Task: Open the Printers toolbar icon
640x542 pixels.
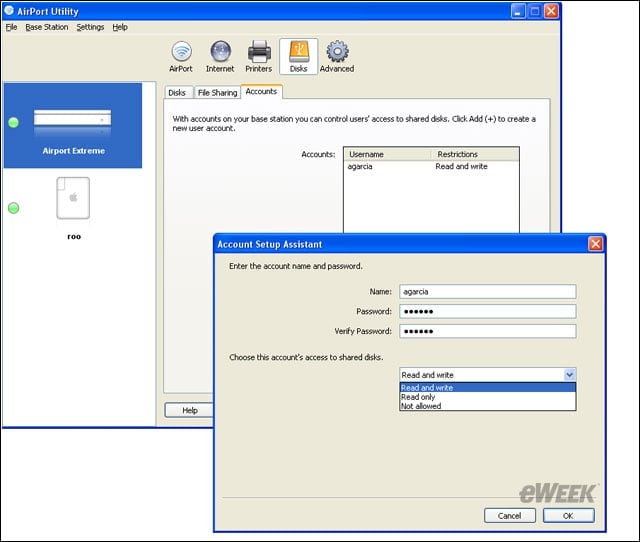Action: click(259, 56)
